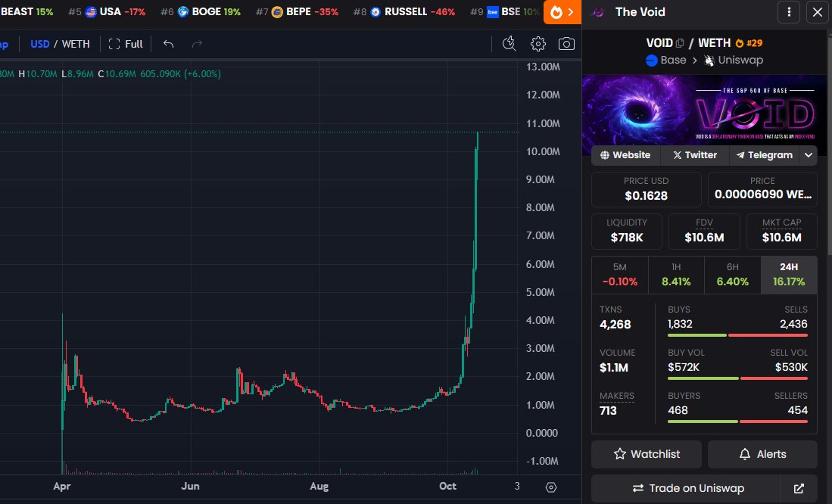The width and height of the screenshot is (832, 504).
Task: Toggle Full screen chart mode
Action: (x=126, y=44)
